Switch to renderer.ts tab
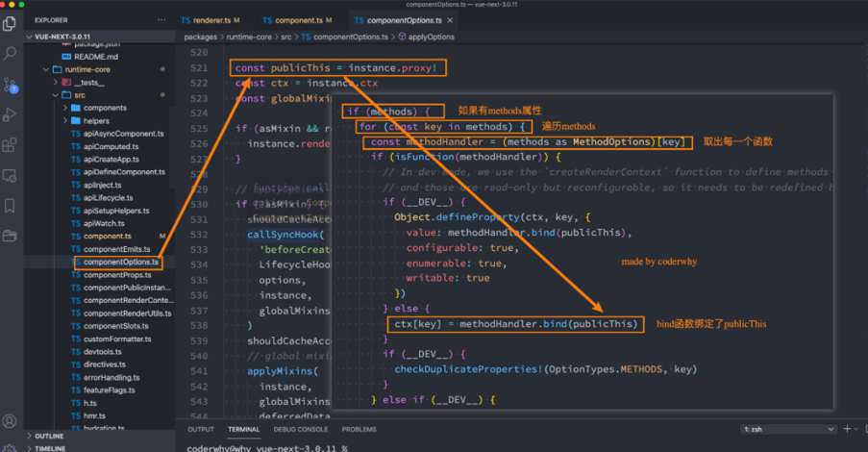The image size is (868, 452). click(x=211, y=20)
